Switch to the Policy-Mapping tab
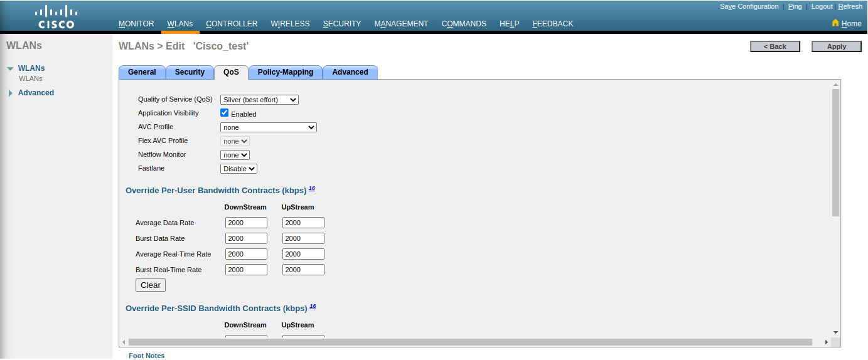The height and width of the screenshot is (360, 868). click(286, 72)
